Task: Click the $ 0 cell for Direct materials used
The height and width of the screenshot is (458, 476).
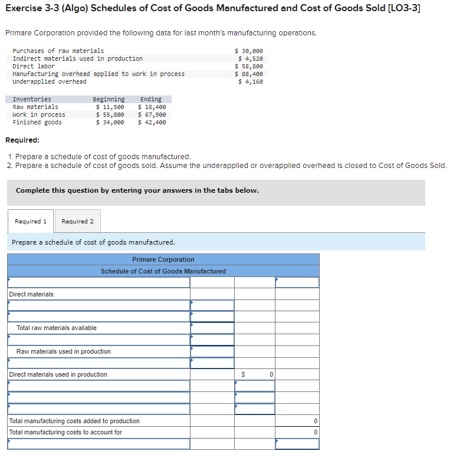Action: [x=255, y=374]
